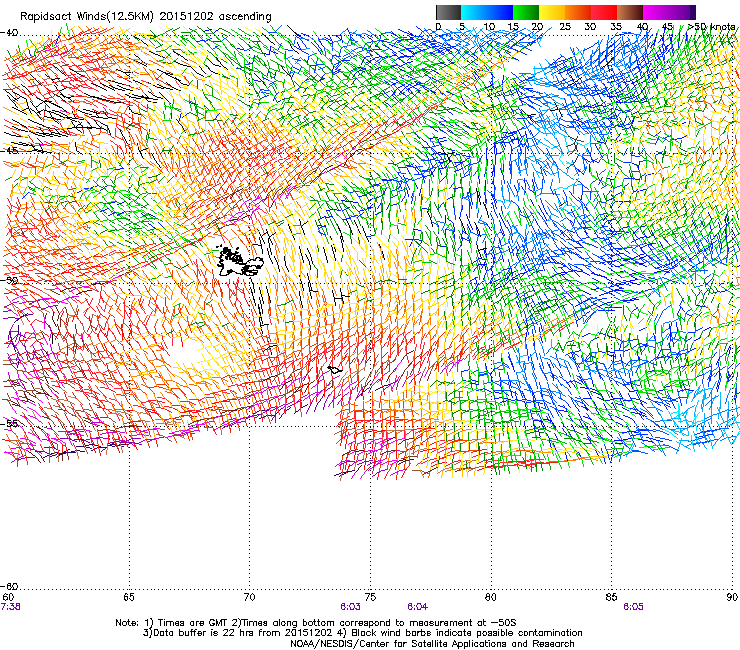Click the latitude label -50
The image size is (740, 650).
[x=9, y=280]
